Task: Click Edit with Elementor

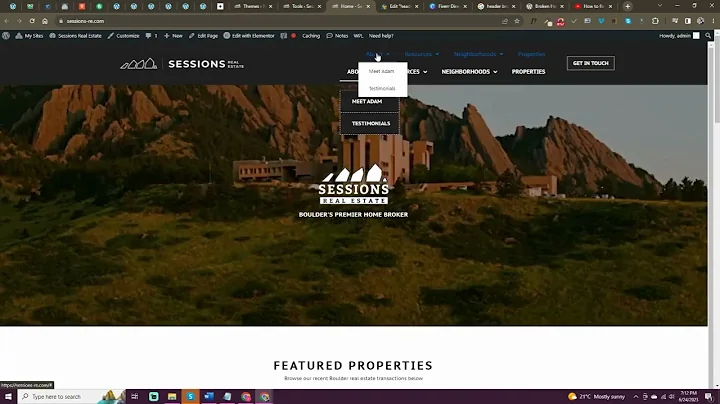Action: click(x=249, y=36)
